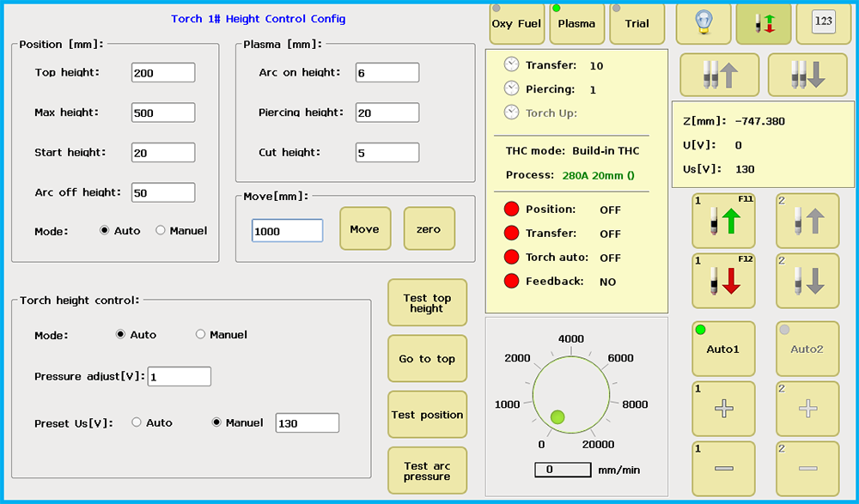The width and height of the screenshot is (859, 504).
Task: Lower all torches with the grey down arrow
Action: click(x=807, y=75)
